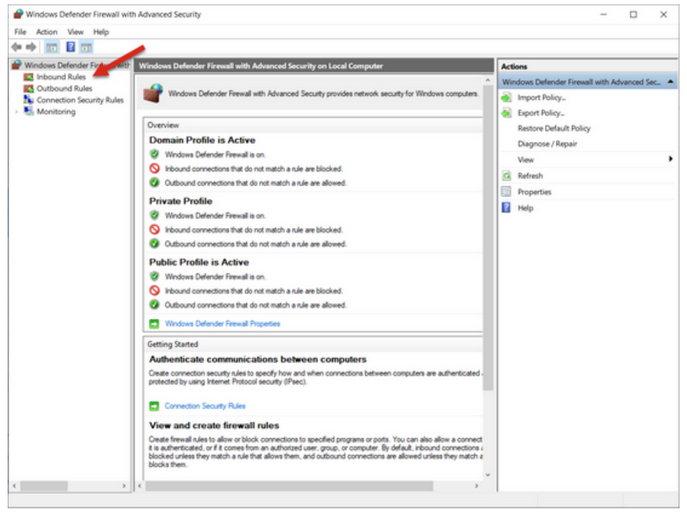Click the Public Profile is Active heading
Screen dimensions: 687x517
pos(199,262)
